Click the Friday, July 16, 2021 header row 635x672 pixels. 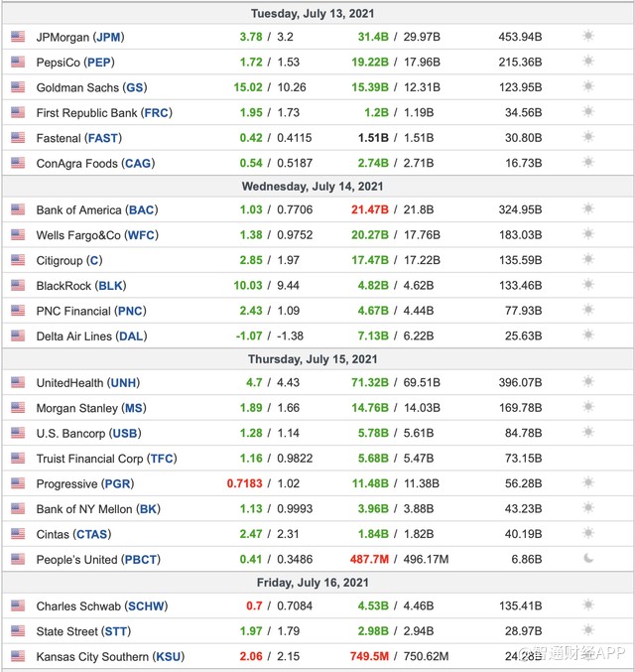[313, 583]
